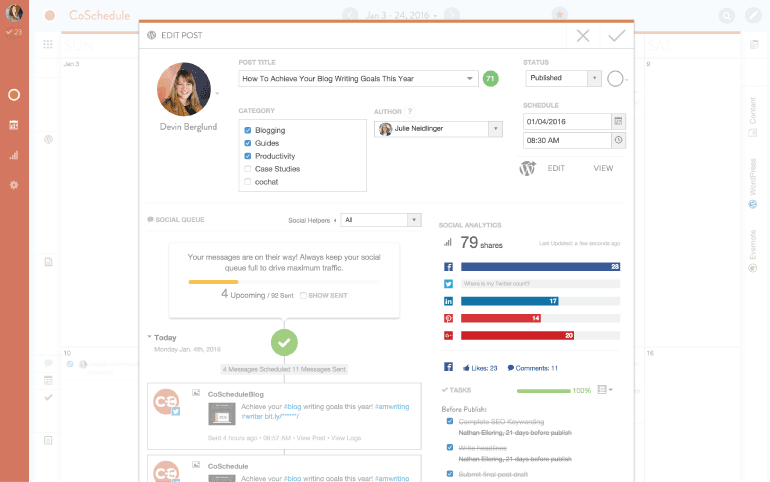The height and width of the screenshot is (482, 770).
Task: Click the schedule date field 01/04/2016
Action: click(567, 121)
